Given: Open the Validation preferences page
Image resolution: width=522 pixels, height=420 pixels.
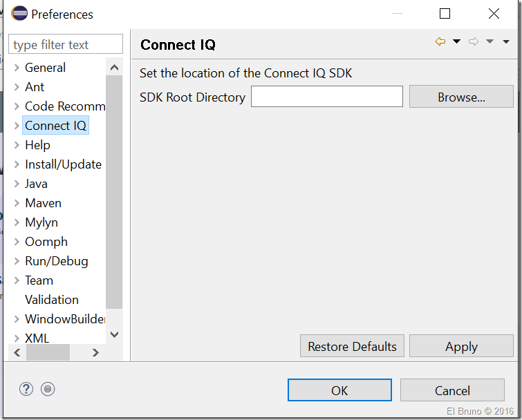Looking at the screenshot, I should 52,300.
